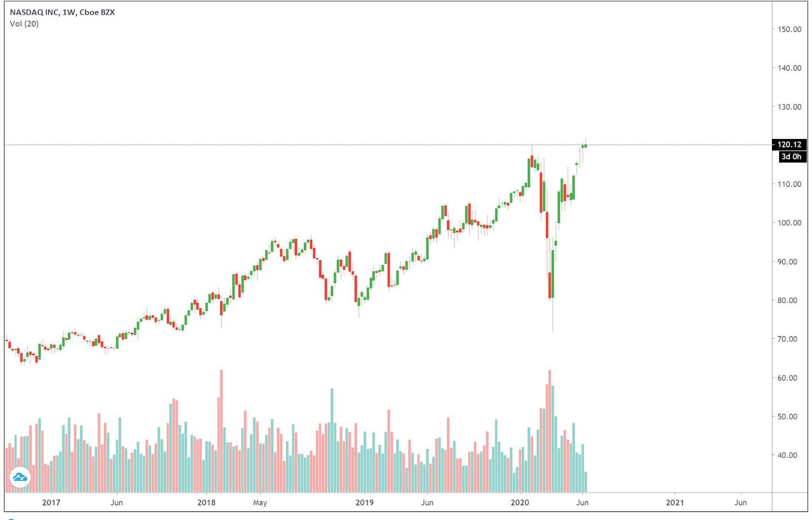Click the 120.12 current price tag

click(x=789, y=145)
